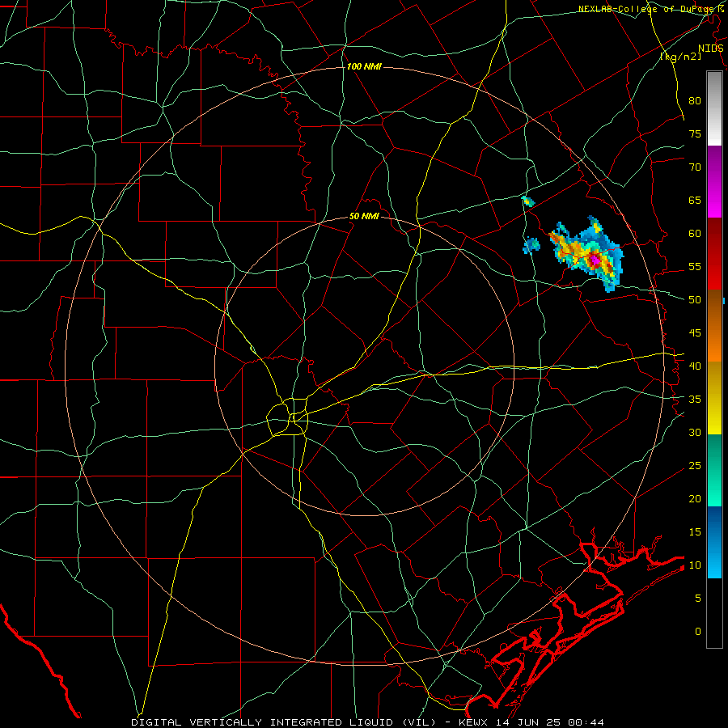
Task: Click the "15" value on the legend
Action: click(x=695, y=532)
